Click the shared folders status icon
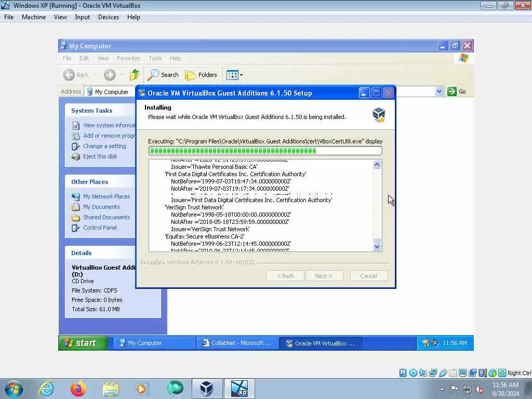 coord(453,373)
